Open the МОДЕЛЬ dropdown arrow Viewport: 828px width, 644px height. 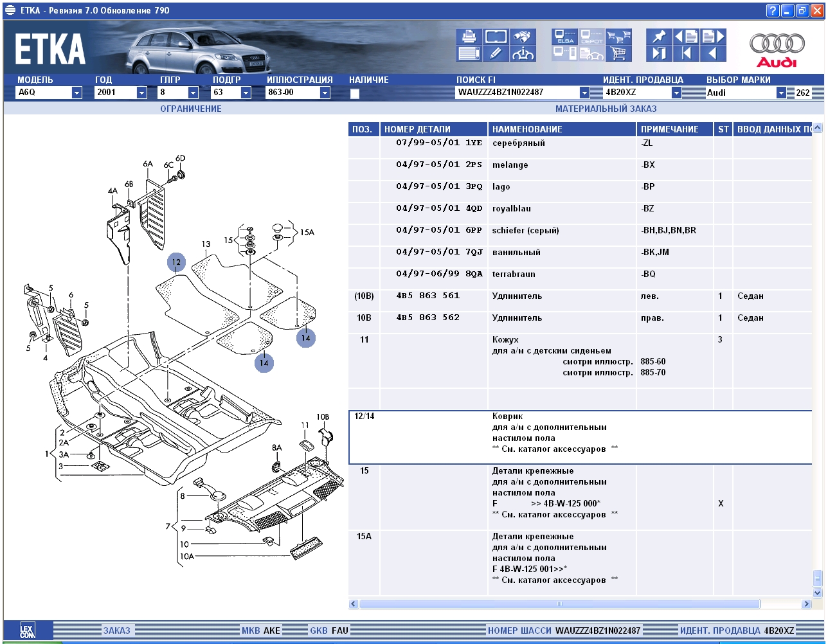pos(77,93)
